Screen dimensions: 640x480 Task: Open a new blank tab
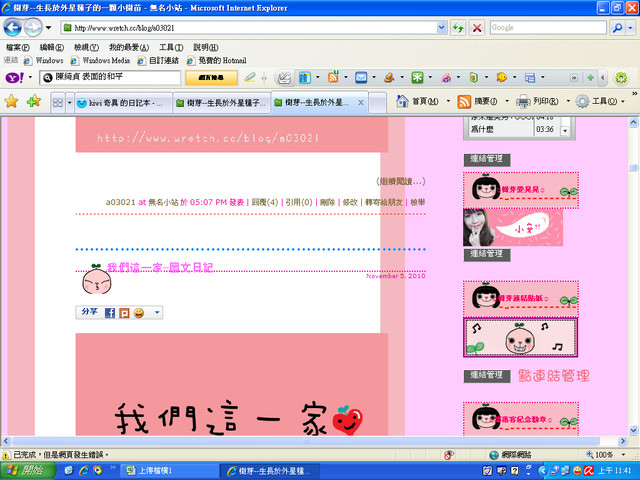point(378,103)
